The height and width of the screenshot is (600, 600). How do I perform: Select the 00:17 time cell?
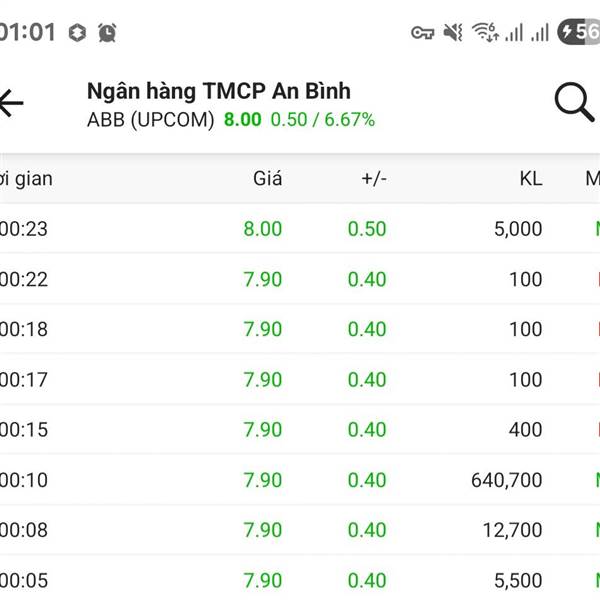[x=24, y=380]
